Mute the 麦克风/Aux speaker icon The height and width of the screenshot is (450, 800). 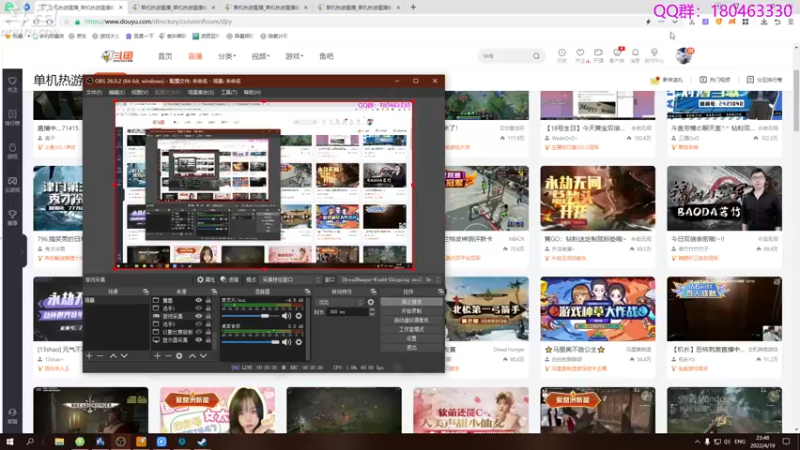(286, 316)
